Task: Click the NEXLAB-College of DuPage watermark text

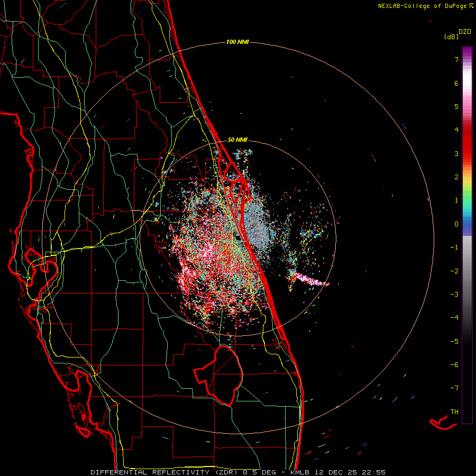Action: coord(424,6)
